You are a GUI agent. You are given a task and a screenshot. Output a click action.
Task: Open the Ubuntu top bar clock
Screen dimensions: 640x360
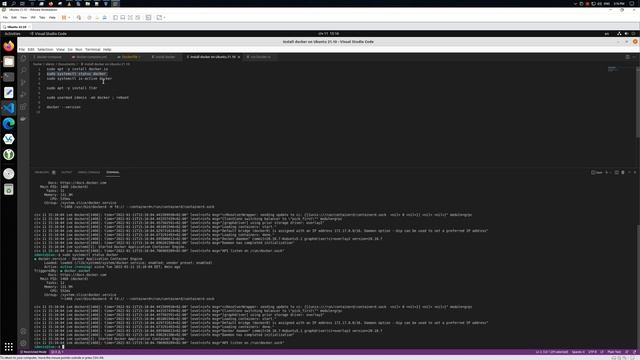[x=328, y=33]
